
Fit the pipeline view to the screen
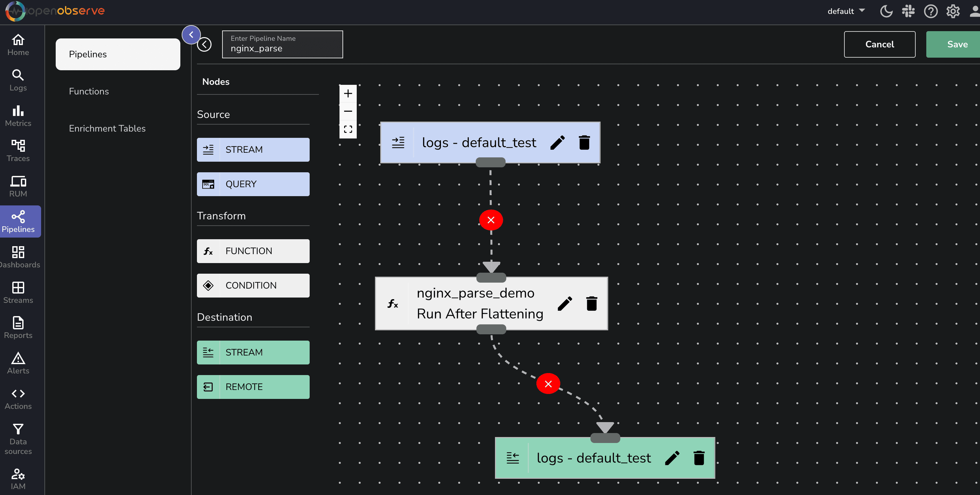coord(348,129)
